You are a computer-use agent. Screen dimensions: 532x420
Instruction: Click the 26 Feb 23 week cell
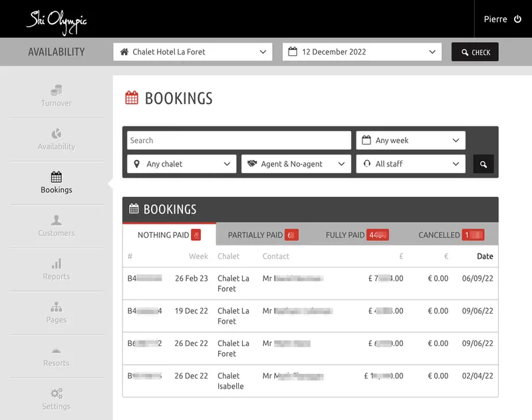coord(192,278)
